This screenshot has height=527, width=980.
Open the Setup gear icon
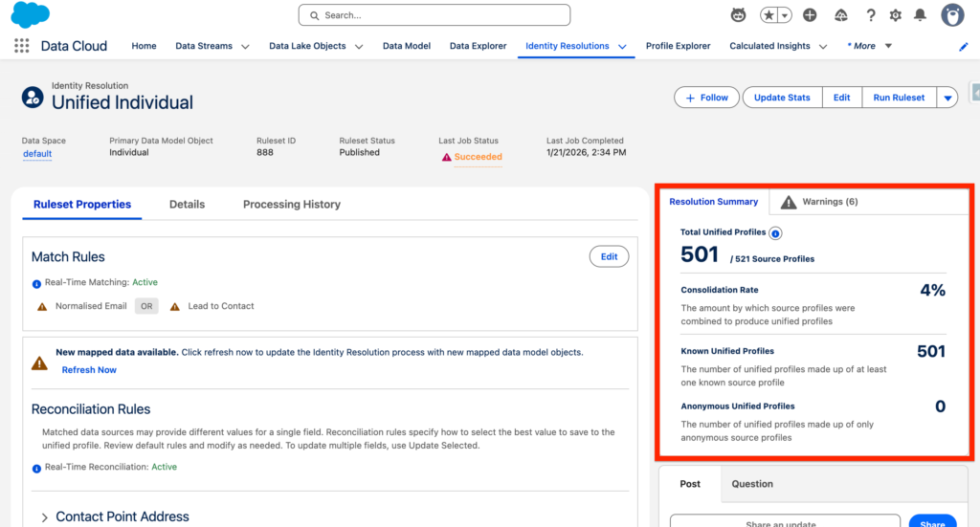(x=896, y=15)
